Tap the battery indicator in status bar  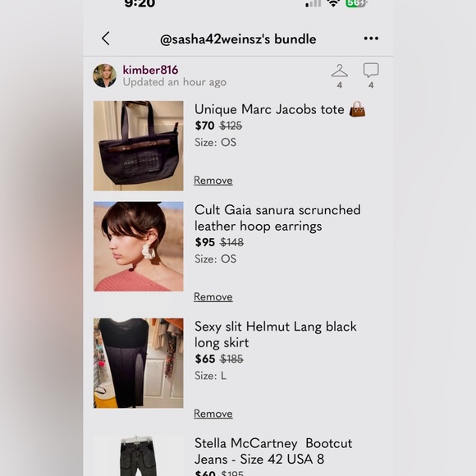[356, 3]
